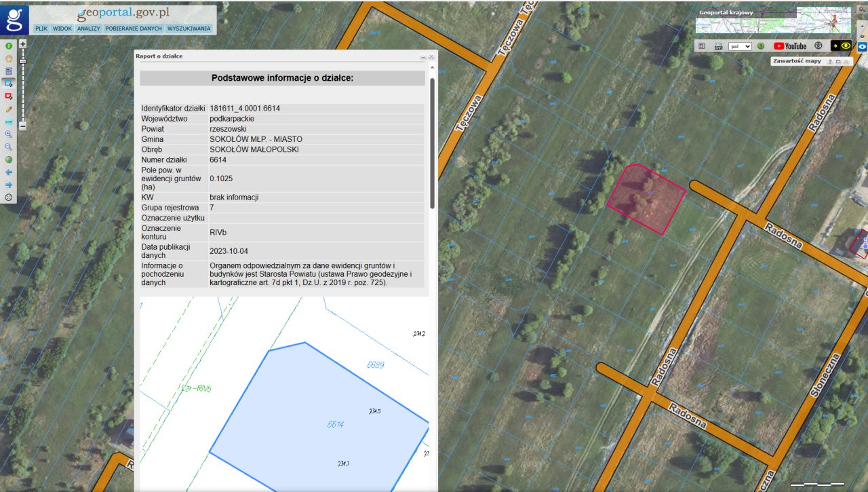Click the geoportal.gov.pl header title

tap(123, 13)
